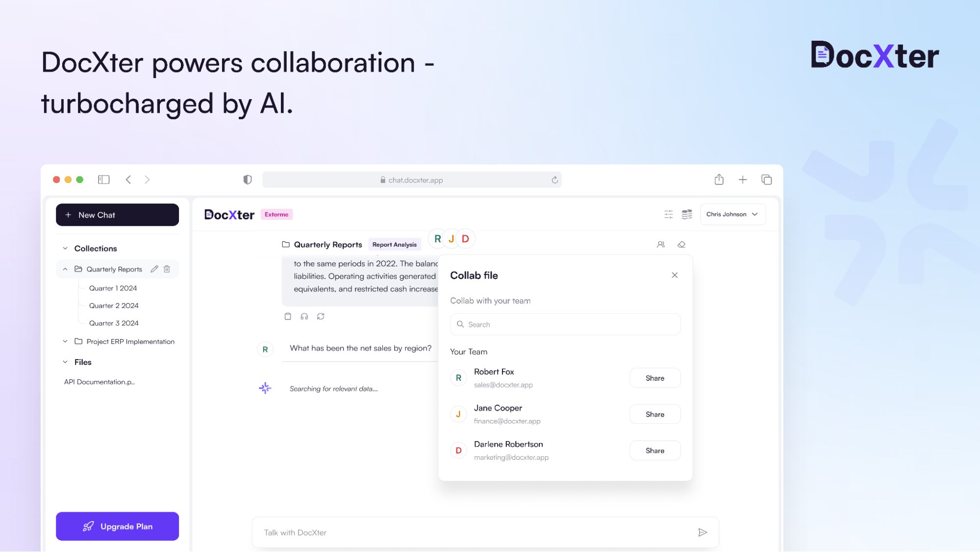Screen dimensions: 980x552
Task: Click the regenerate response icon
Action: point(321,315)
